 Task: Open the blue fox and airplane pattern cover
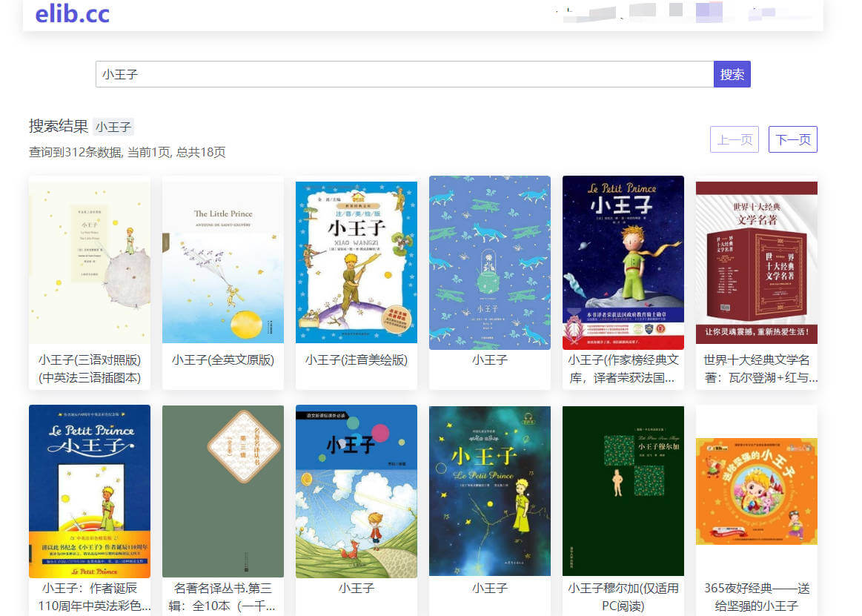pyautogui.click(x=490, y=263)
